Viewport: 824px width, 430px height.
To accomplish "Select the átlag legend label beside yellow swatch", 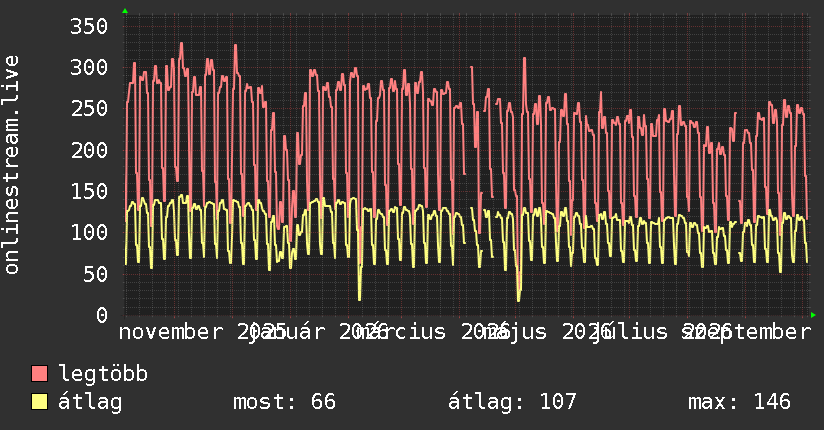I will (90, 402).
